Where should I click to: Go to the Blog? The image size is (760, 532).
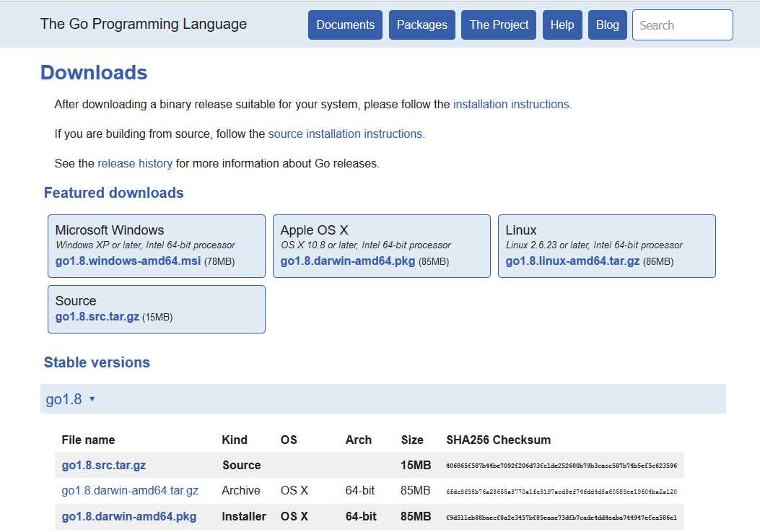pos(607,25)
